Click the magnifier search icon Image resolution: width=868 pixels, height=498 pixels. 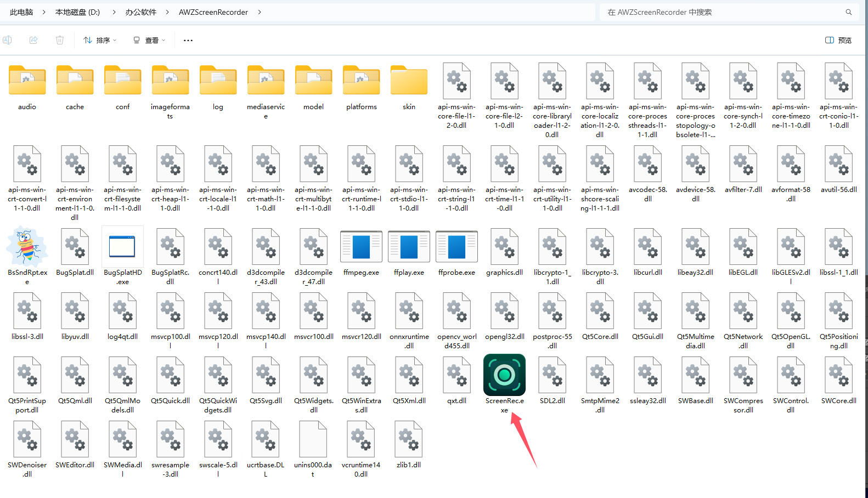point(848,12)
